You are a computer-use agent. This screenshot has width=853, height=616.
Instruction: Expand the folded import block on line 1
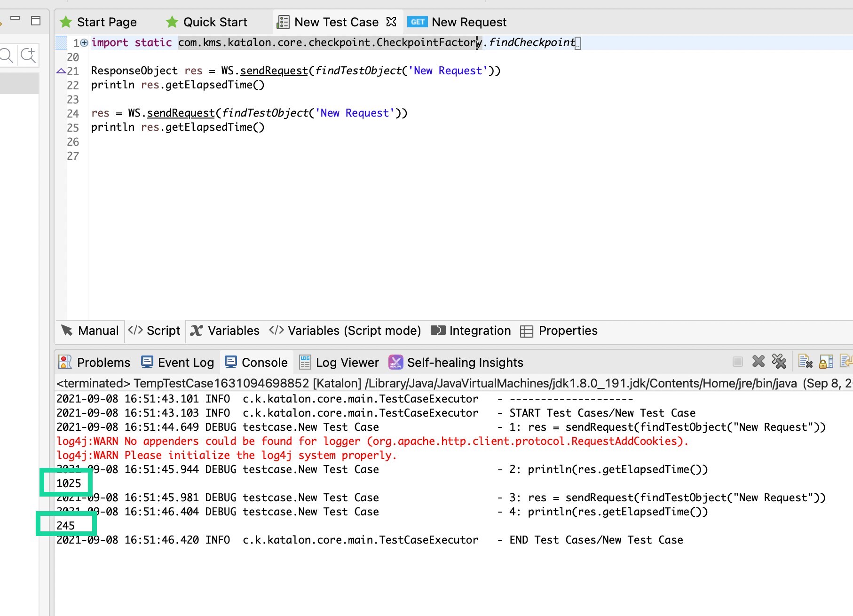pyautogui.click(x=84, y=43)
